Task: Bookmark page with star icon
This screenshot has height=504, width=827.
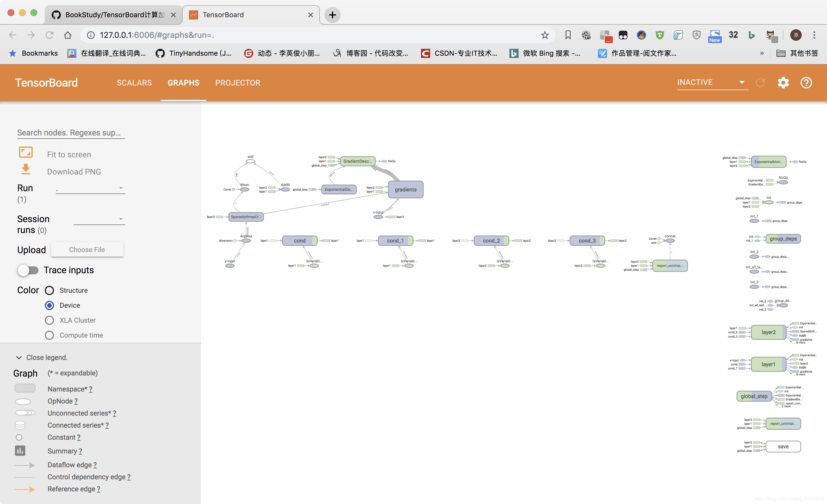Action: (545, 35)
